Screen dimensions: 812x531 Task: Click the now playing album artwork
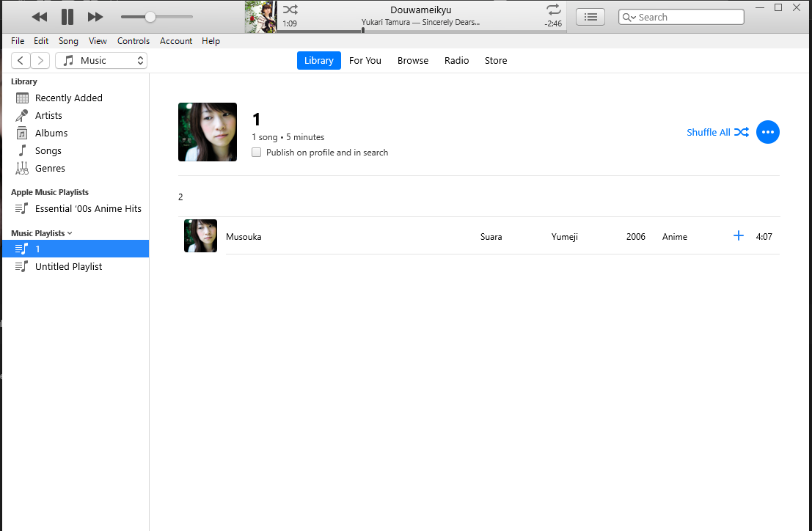[x=261, y=17]
